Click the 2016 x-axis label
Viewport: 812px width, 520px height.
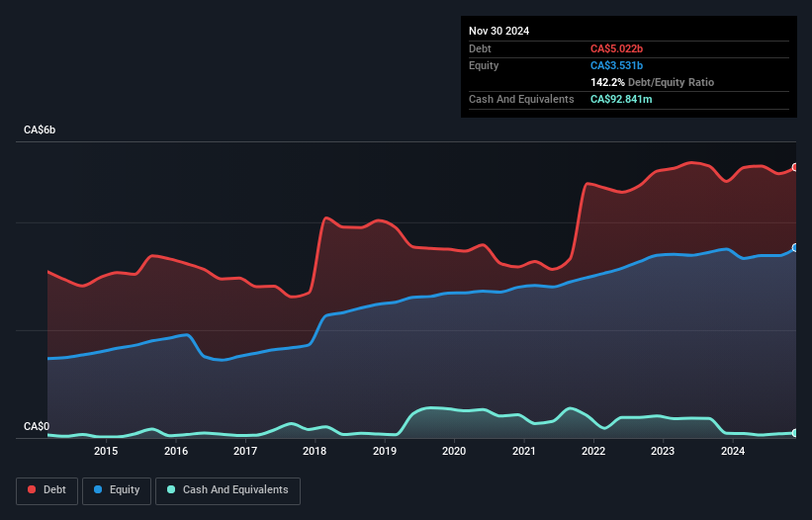pos(176,451)
